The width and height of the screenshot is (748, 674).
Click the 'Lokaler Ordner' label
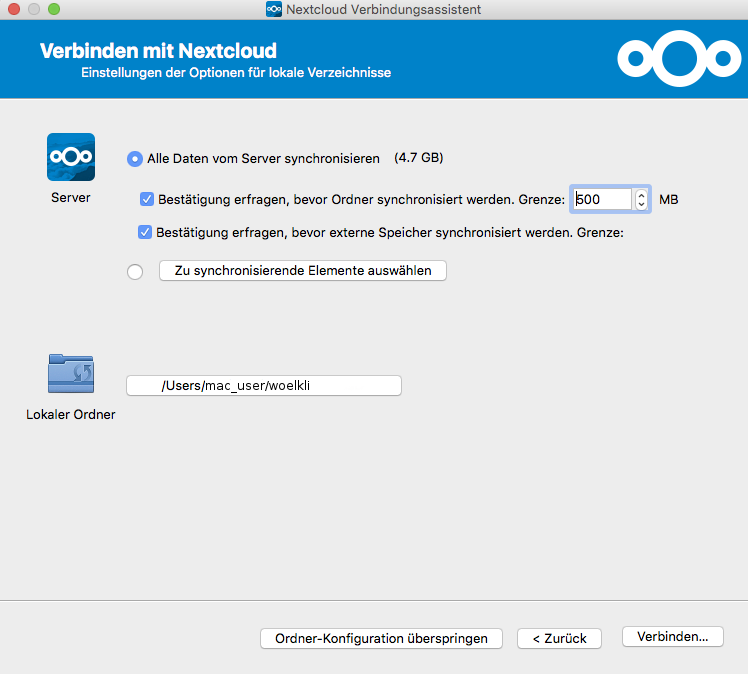pyautogui.click(x=71, y=415)
